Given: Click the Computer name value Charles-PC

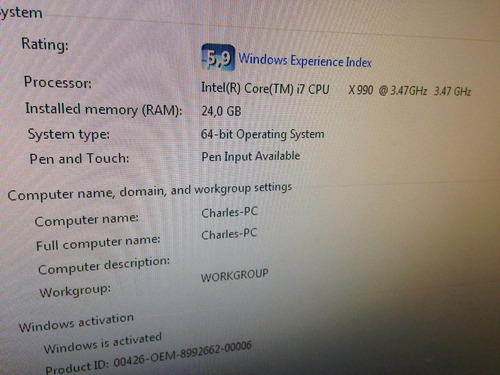Looking at the screenshot, I should 230,212.
